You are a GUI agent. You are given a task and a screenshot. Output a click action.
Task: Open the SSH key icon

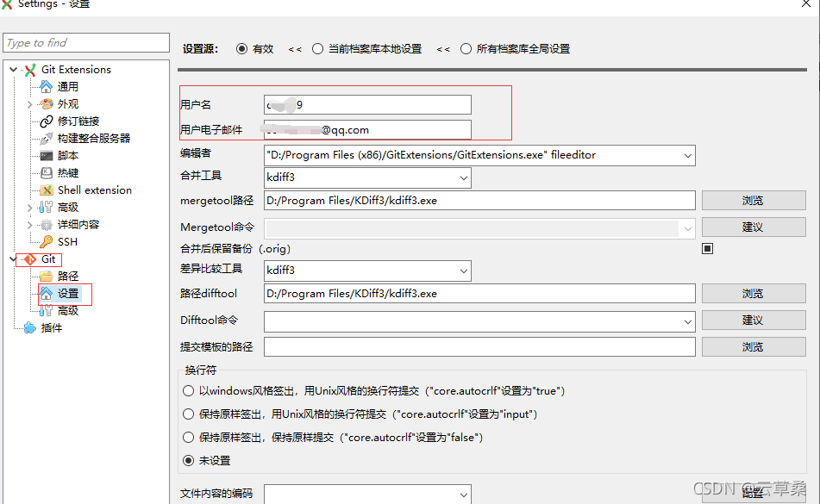[x=47, y=242]
